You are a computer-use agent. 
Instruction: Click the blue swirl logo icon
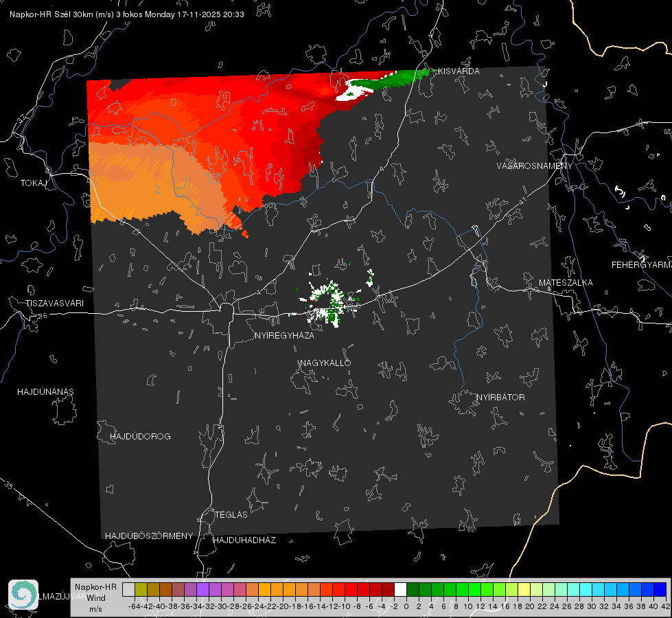click(23, 595)
